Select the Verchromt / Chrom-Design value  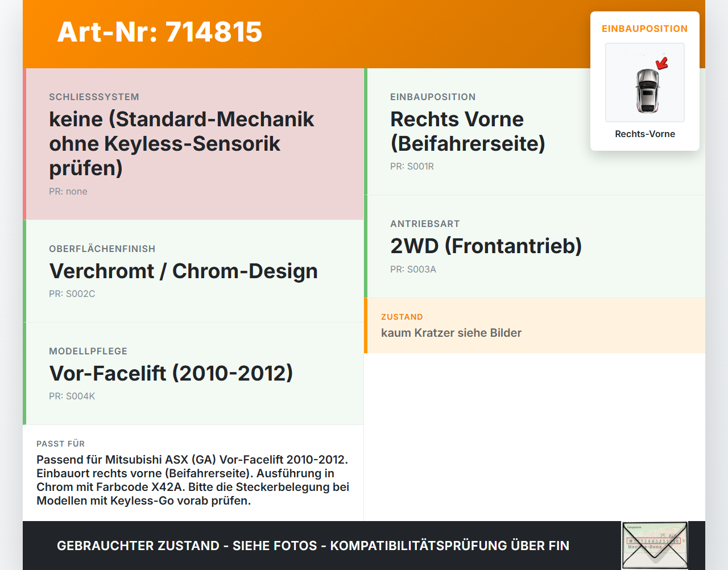coord(183,271)
